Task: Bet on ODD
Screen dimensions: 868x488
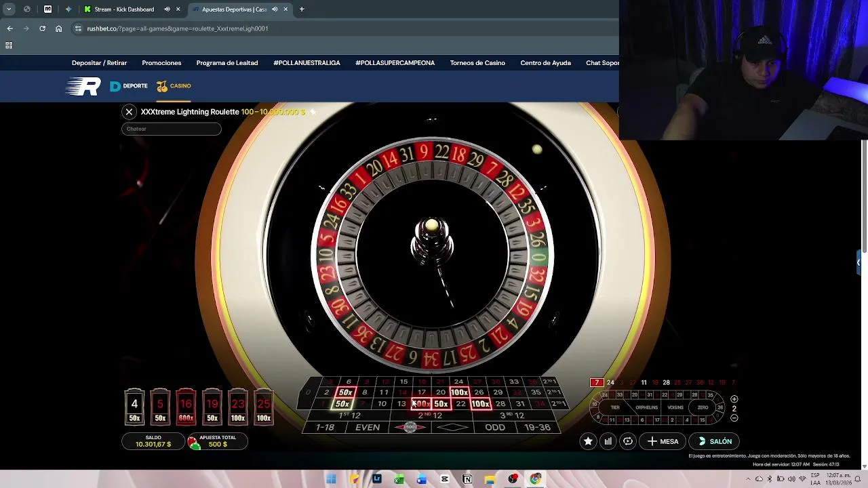Action: [495, 427]
